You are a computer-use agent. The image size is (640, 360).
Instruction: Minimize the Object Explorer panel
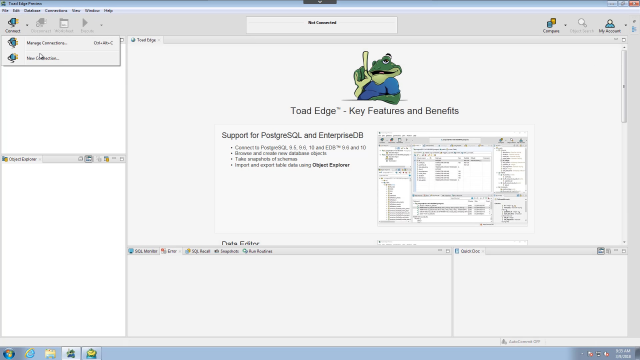114,158
